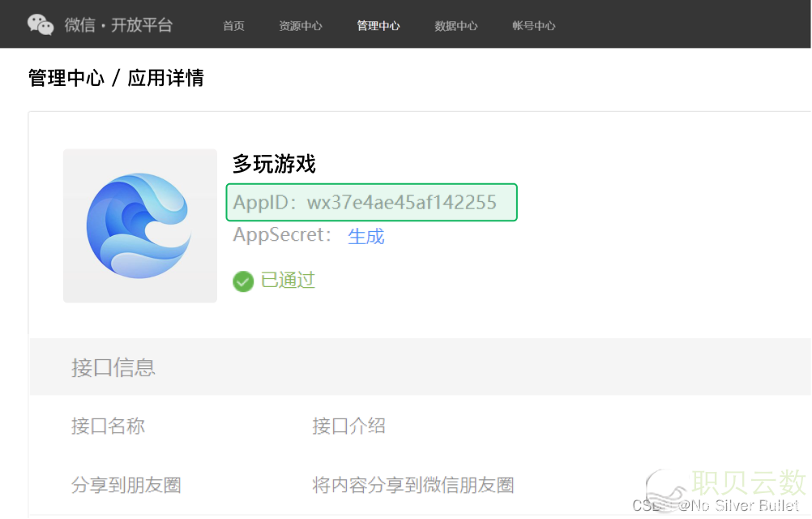812x519 pixels.
Task: Click the 管理中心 breadcrumb in the page title
Action: tap(66, 78)
